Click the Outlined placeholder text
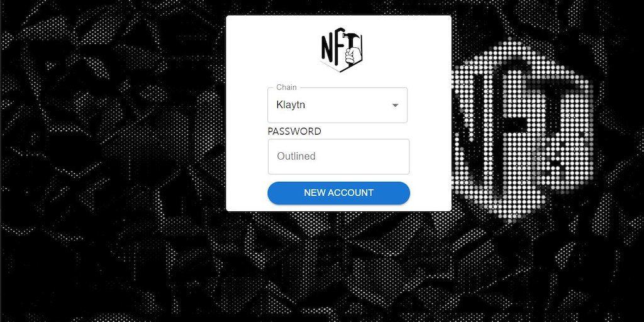This screenshot has width=644, height=322. (296, 157)
